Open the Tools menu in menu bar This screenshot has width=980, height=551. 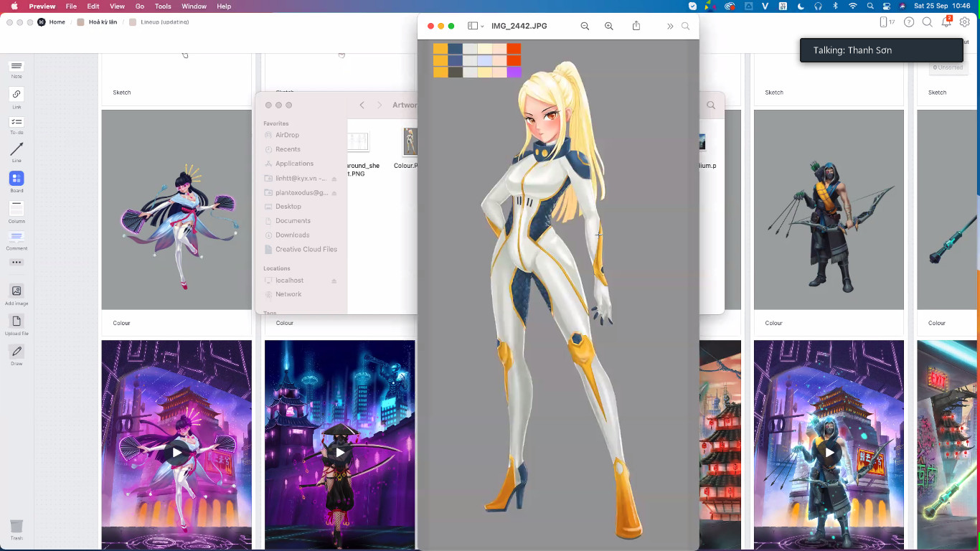tap(163, 6)
